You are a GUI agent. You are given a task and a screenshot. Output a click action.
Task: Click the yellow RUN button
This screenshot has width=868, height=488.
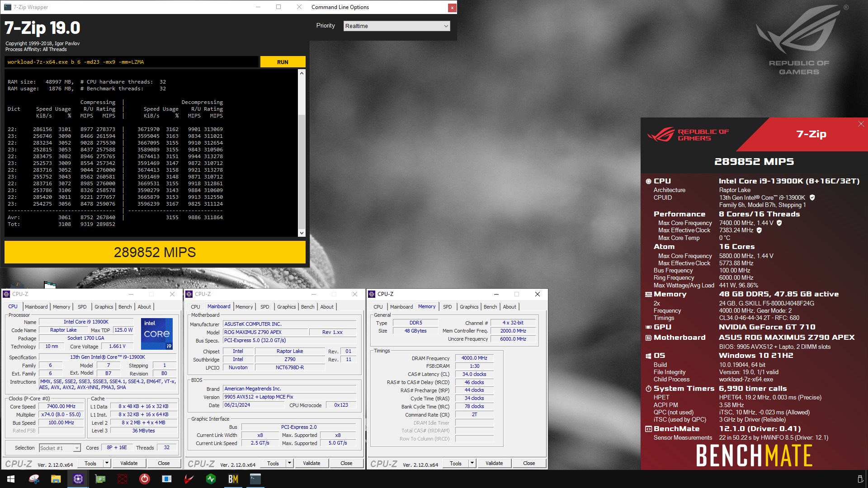(x=283, y=62)
